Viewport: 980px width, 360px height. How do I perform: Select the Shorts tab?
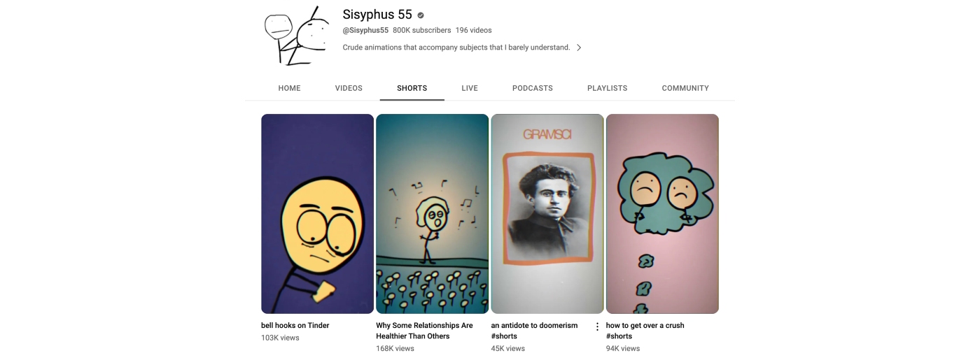412,88
